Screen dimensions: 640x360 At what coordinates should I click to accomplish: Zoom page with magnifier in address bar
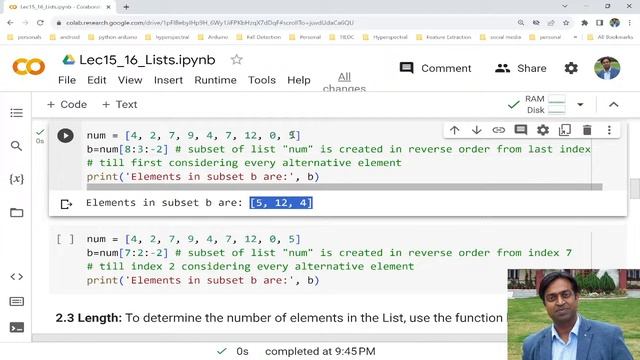click(521, 23)
